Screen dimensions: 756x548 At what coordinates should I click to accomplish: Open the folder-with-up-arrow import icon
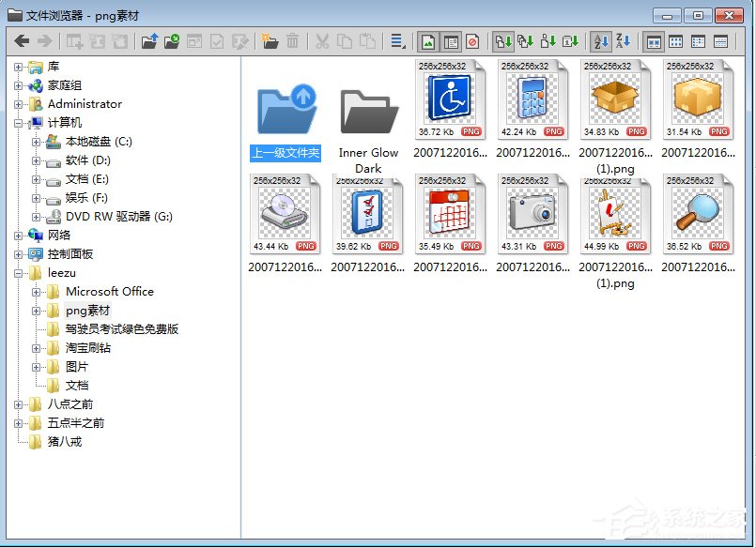tap(147, 40)
